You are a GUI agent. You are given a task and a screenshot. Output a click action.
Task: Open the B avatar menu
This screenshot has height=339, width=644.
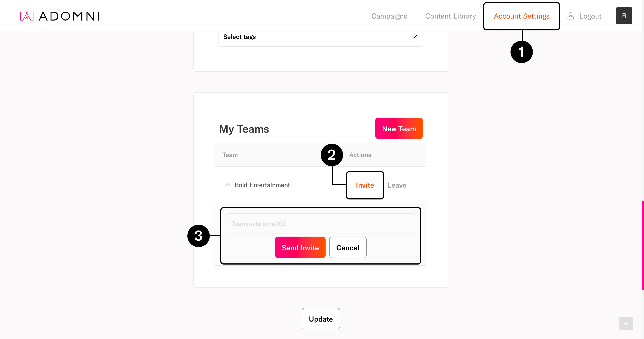[624, 16]
